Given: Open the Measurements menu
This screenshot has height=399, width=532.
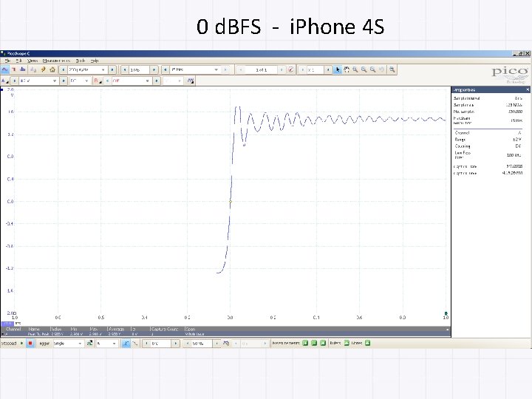Looking at the screenshot, I should pyautogui.click(x=56, y=61).
